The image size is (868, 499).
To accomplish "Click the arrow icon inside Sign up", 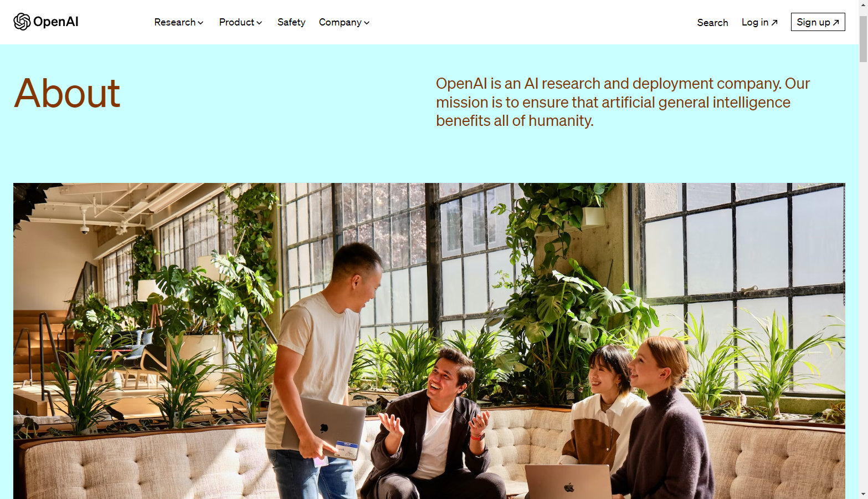I will coord(836,23).
